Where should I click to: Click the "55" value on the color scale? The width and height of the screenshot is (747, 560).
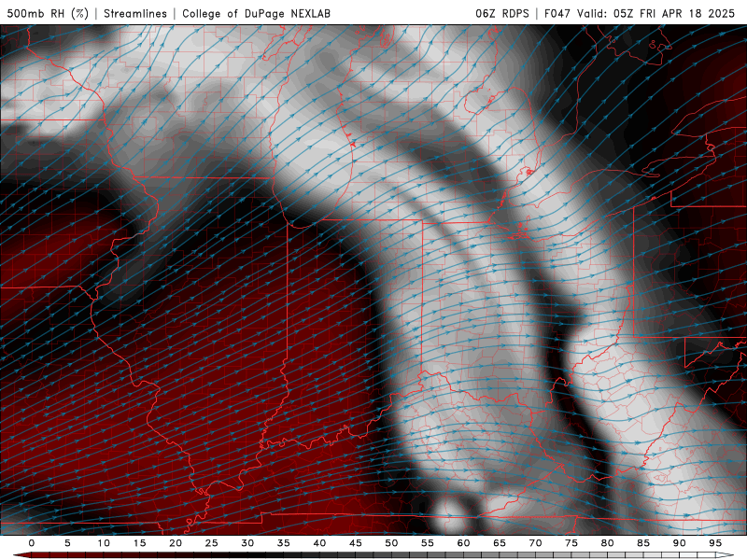[x=428, y=543]
